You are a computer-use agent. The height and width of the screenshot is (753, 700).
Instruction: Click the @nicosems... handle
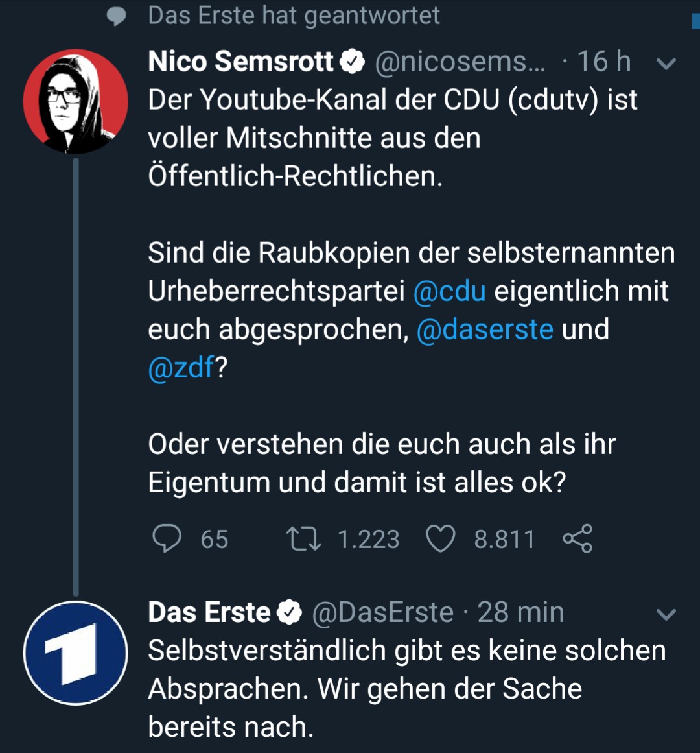(460, 62)
